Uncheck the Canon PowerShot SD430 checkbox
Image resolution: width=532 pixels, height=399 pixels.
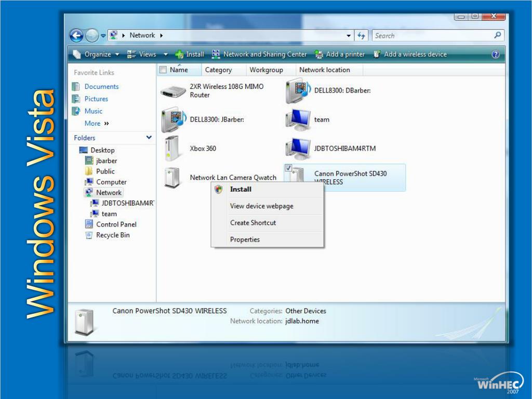pyautogui.click(x=288, y=168)
